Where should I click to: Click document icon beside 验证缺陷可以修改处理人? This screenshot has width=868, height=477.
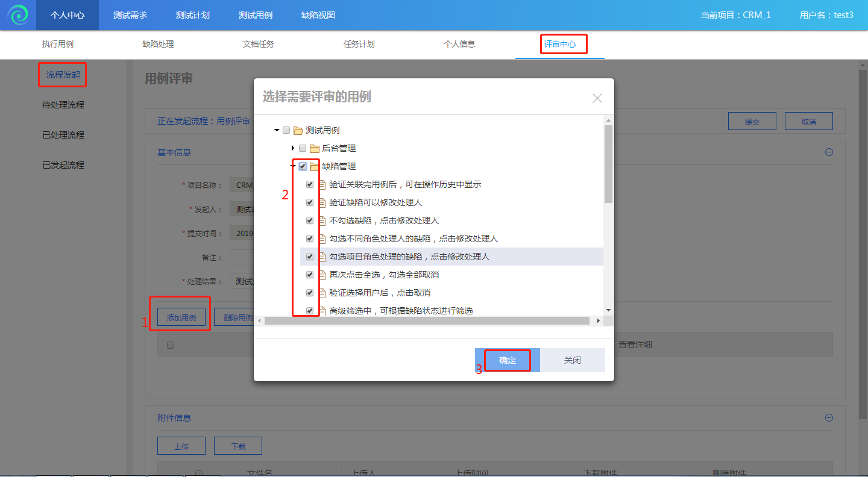click(x=321, y=203)
